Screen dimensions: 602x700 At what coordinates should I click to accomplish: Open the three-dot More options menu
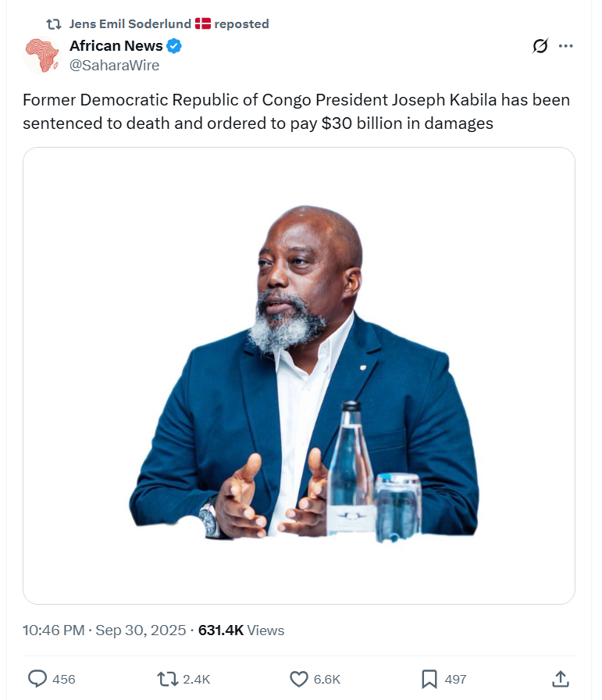(x=566, y=46)
